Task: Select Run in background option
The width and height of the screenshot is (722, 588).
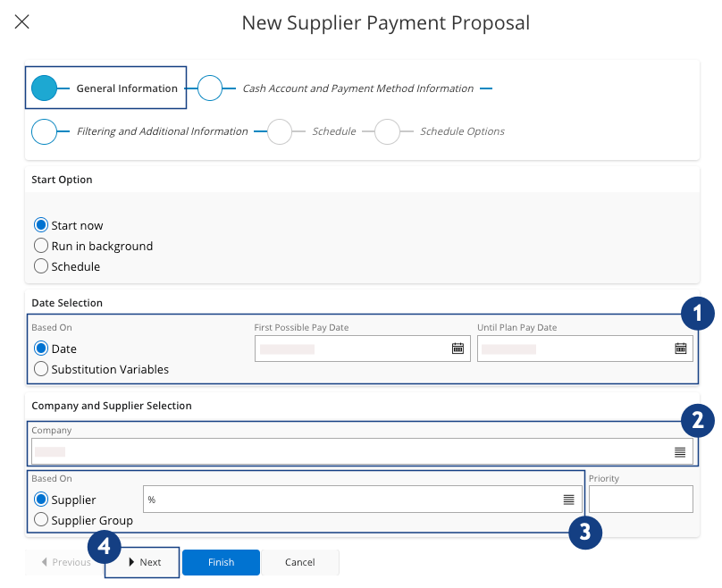Action: click(x=40, y=246)
